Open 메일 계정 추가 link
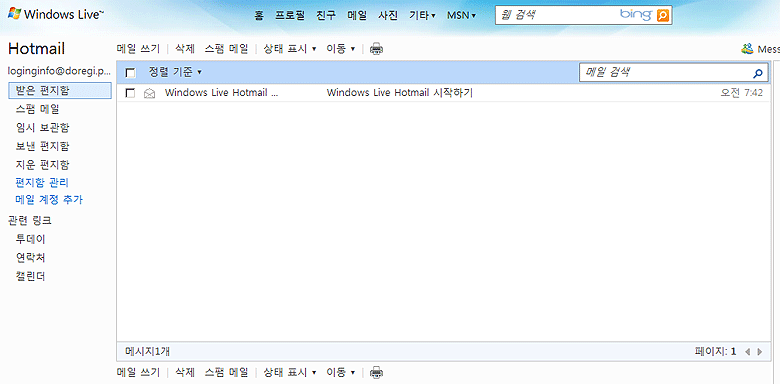This screenshot has width=780, height=384. coord(49,200)
